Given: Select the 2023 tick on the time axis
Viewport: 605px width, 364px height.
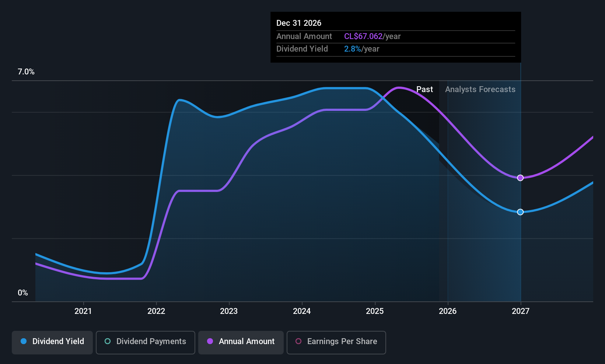Looking at the screenshot, I should point(229,311).
